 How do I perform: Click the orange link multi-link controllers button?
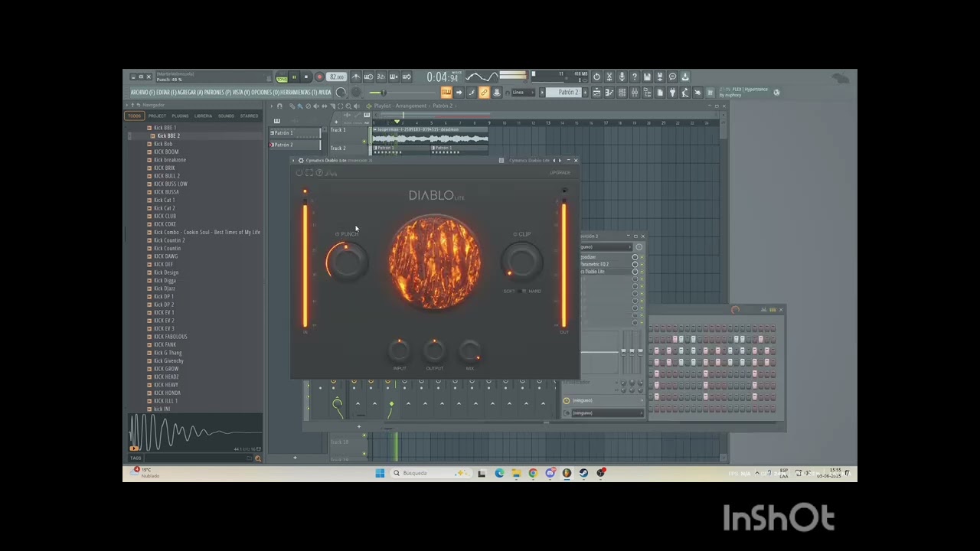(484, 93)
